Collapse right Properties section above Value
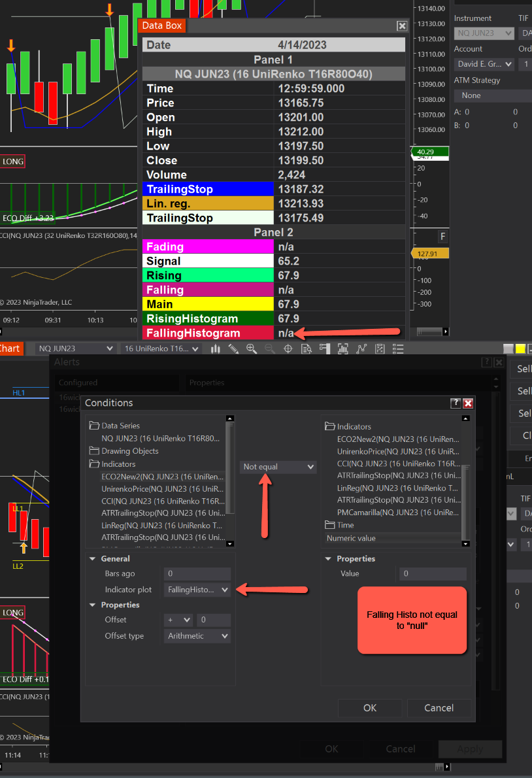Viewport: 532px width, 778px height. (x=328, y=559)
